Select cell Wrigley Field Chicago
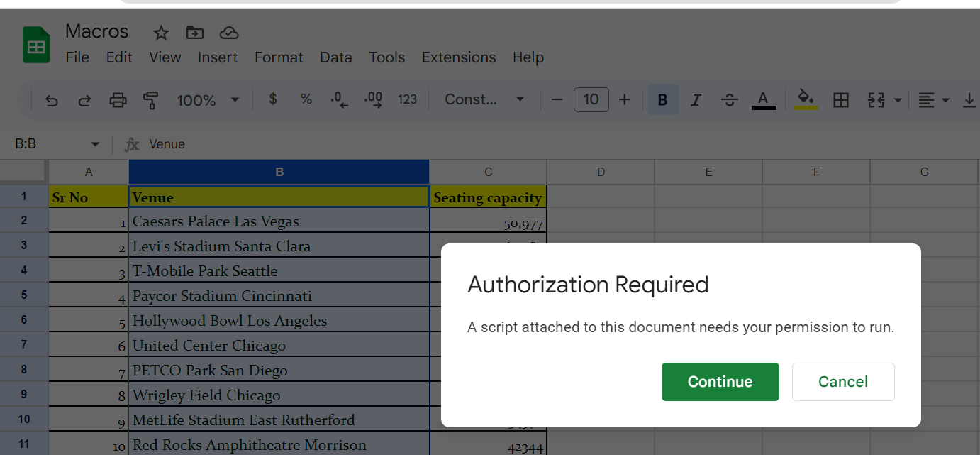 [279, 395]
